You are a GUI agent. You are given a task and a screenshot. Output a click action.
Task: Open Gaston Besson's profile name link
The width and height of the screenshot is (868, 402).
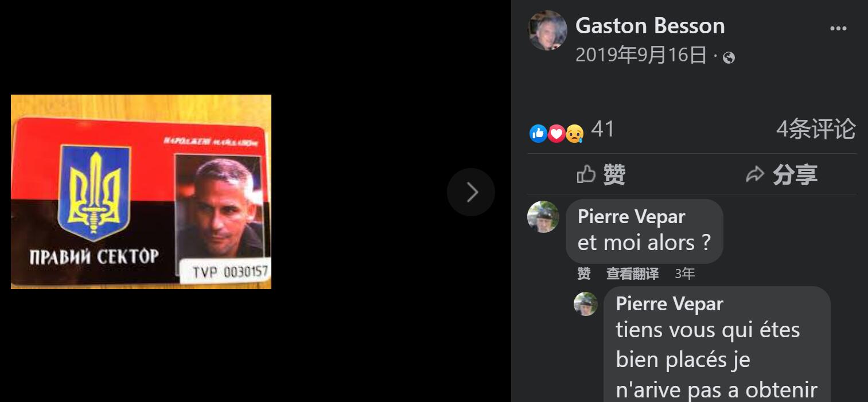(650, 26)
